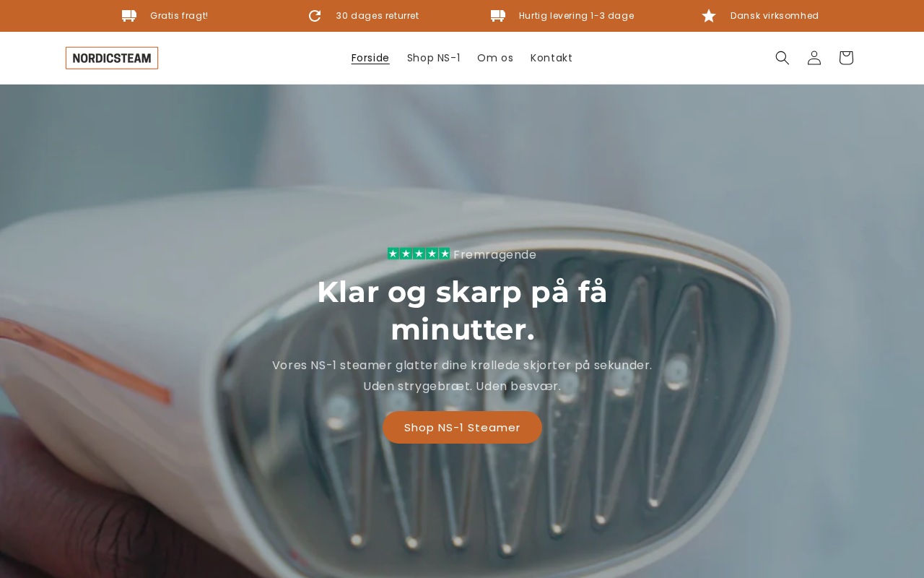
Task: Click the green Trustpilot stars rating
Action: [x=419, y=254]
